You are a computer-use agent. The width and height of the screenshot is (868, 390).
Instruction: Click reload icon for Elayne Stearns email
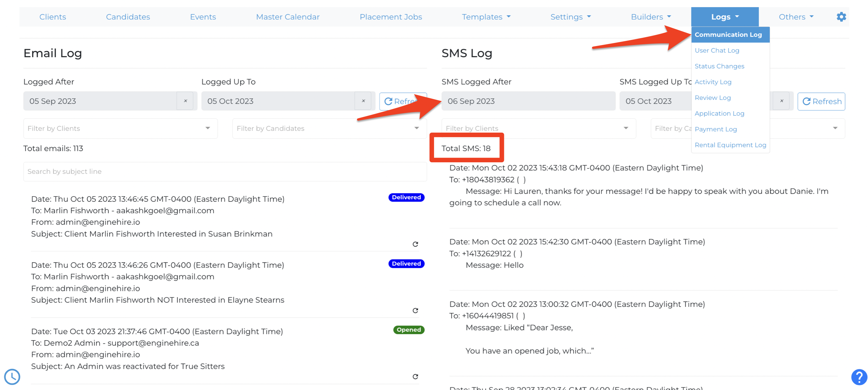[x=415, y=311]
